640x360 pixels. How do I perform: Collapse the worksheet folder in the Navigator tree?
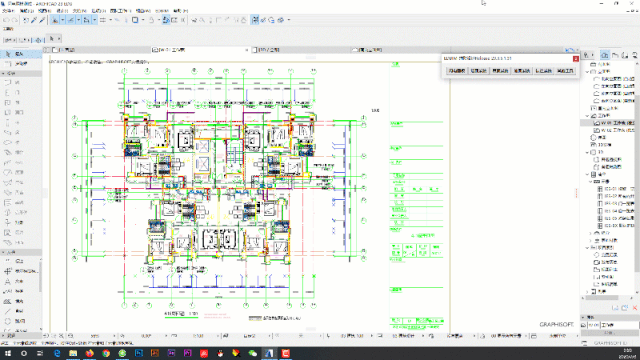(588, 116)
